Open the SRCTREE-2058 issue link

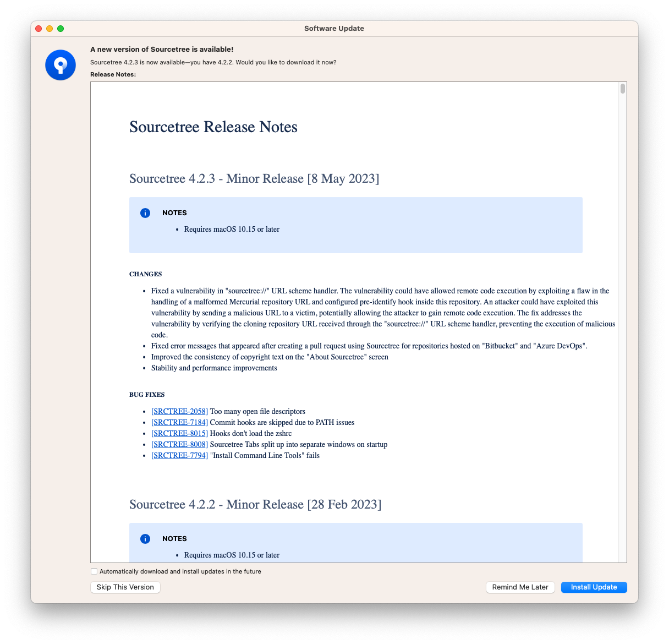coord(179,411)
